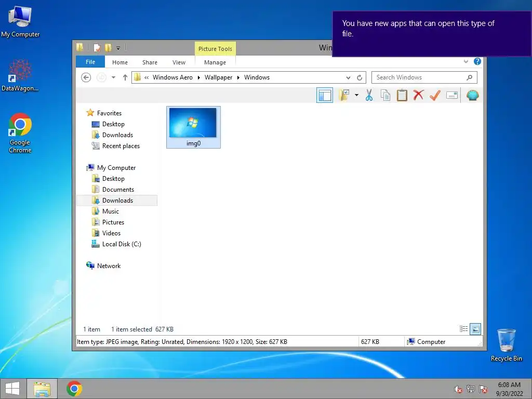Go up one folder level
532x399 pixels.
[125, 78]
